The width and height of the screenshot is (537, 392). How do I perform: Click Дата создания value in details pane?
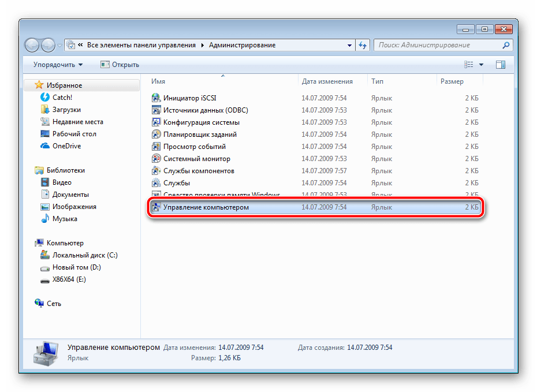pos(370,348)
